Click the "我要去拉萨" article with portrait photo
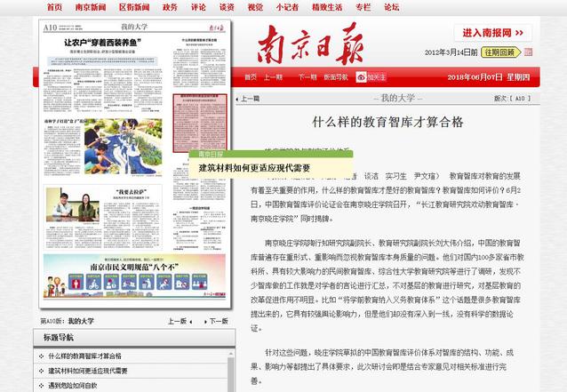Screen dimensions: 567x392 (x=103, y=218)
